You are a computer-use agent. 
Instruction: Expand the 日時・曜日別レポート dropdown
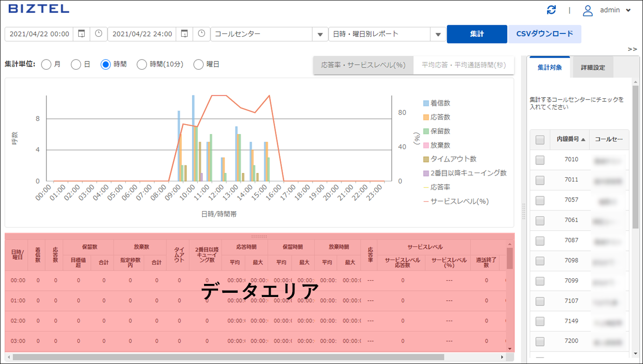coord(438,34)
